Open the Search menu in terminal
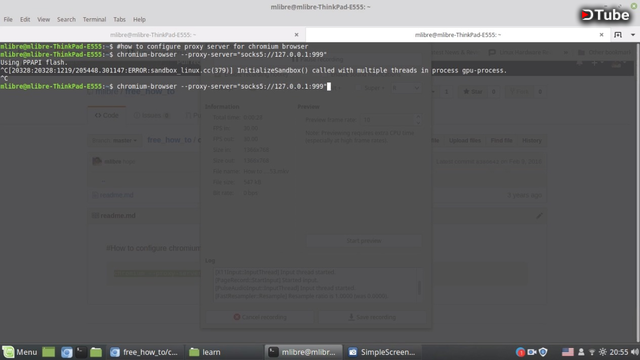Image resolution: width=640 pixels, height=360 pixels. click(x=66, y=19)
